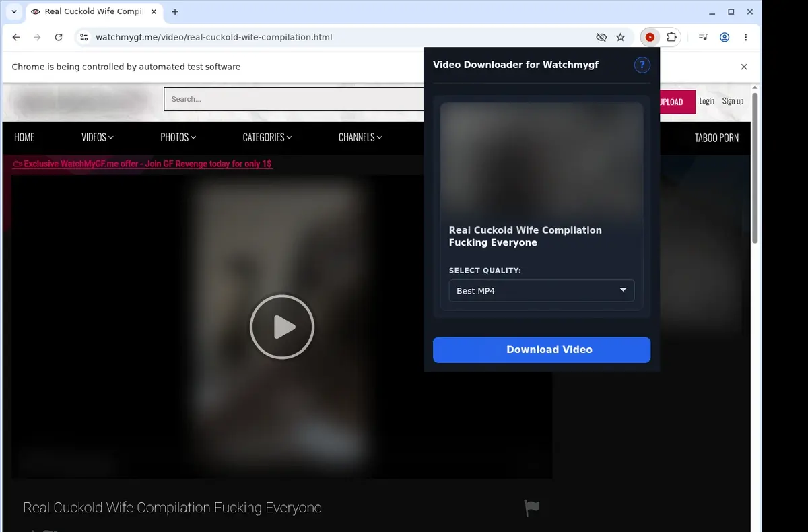808x532 pixels.
Task: Open the Best MP4 quality dropdown
Action: pyautogui.click(x=541, y=291)
